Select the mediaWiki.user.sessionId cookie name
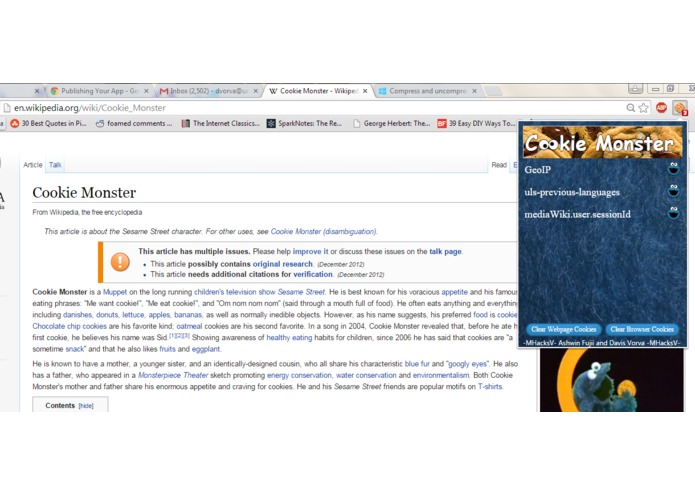 [578, 214]
